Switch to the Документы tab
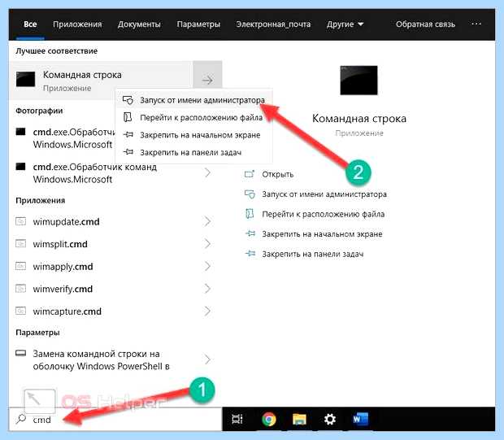Screen dimensions: 504x440 139,24
